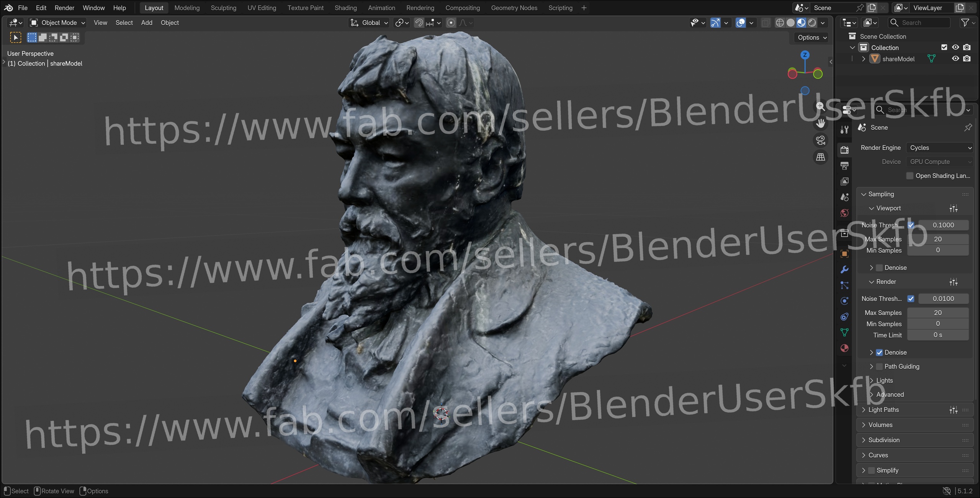
Task: Toggle viewport overlays display
Action: (741, 23)
